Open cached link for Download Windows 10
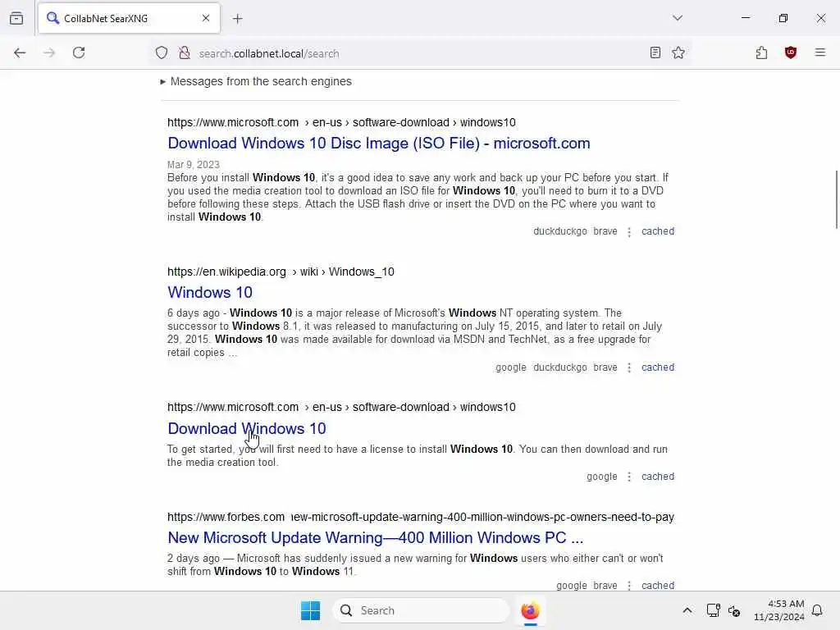Screen dimensions: 840x630 [658, 477]
